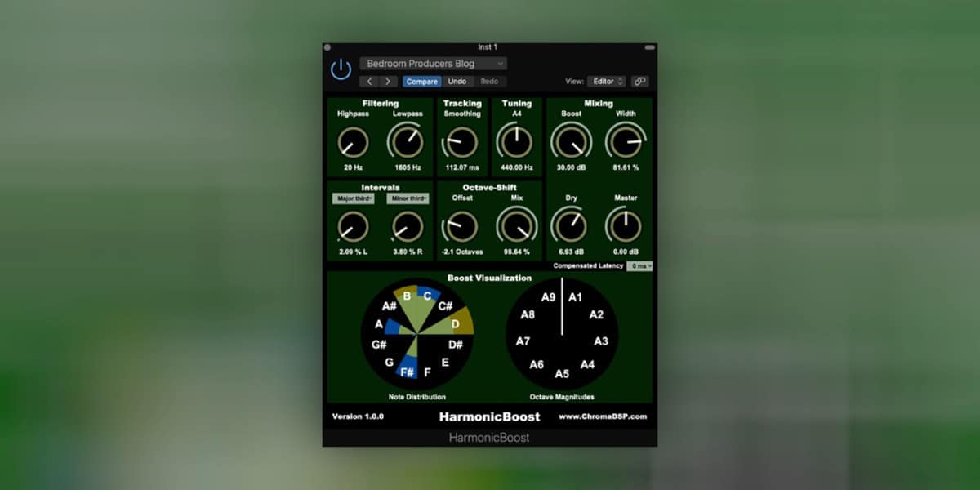Click the www.ChromaDSP.com link
980x490 pixels.
(603, 416)
